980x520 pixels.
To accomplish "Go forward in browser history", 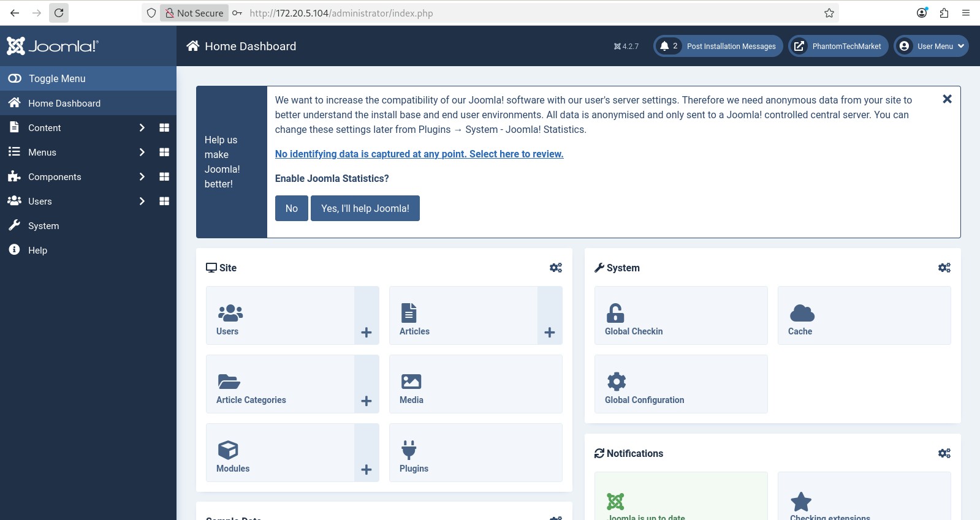I will [x=37, y=13].
